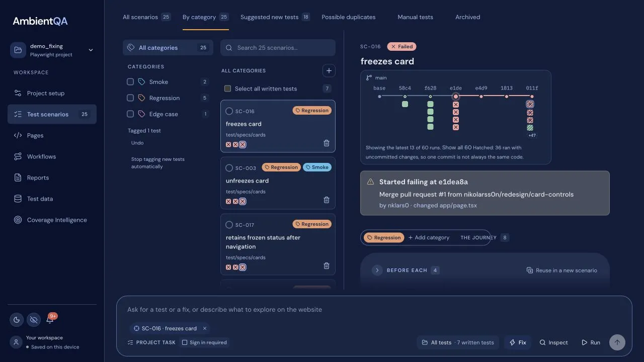
Task: Click trash icon on retains frozen status card
Action: coord(326,266)
